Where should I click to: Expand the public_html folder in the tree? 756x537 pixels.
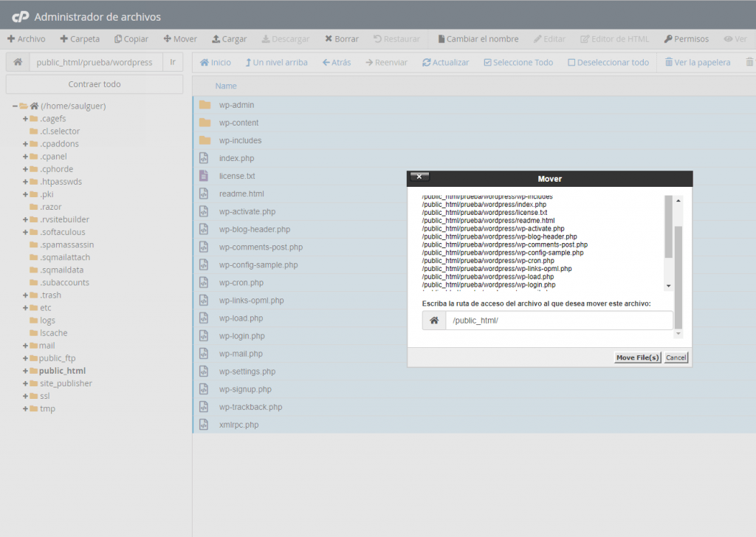[x=25, y=370]
